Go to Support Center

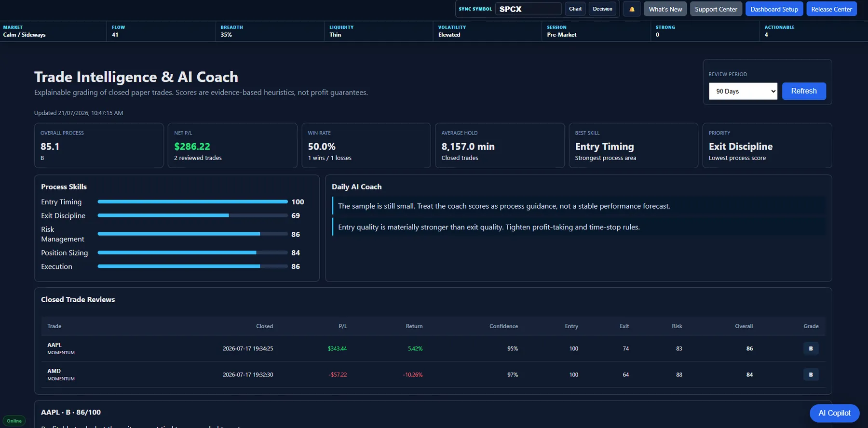click(x=716, y=9)
